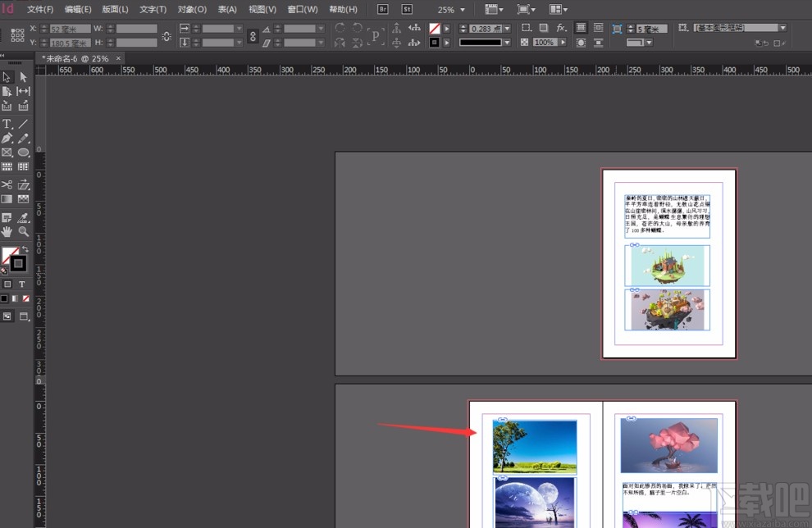The width and height of the screenshot is (812, 528).
Task: Open the 文件(F) menu
Action: tap(39, 10)
